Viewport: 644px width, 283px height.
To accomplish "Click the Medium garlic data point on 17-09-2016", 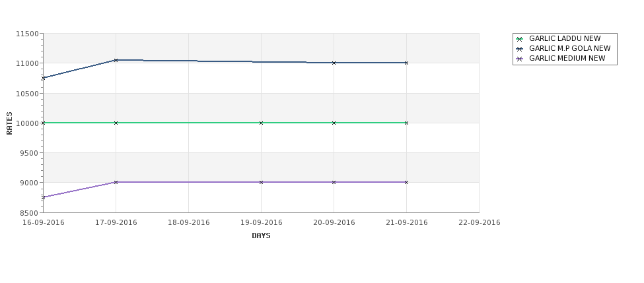I will pyautogui.click(x=116, y=182).
